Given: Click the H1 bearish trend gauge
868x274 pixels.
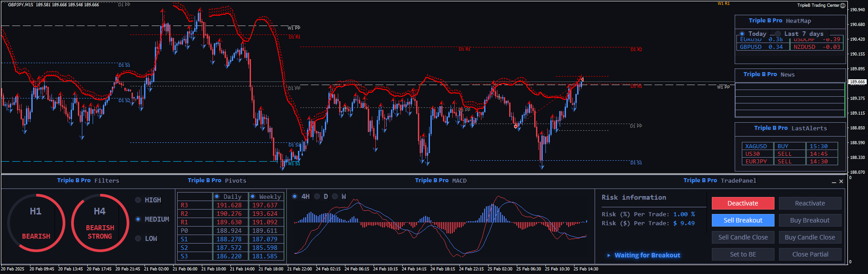Looking at the screenshot, I should click(x=36, y=223).
